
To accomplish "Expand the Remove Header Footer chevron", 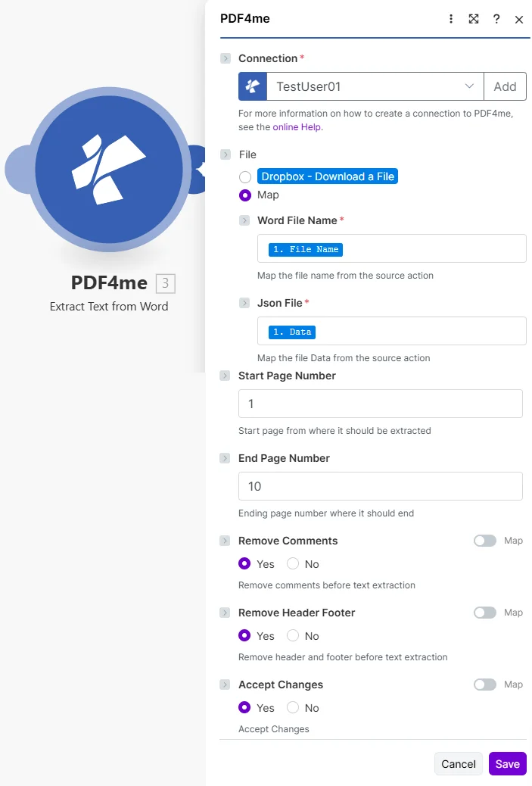I will [225, 613].
